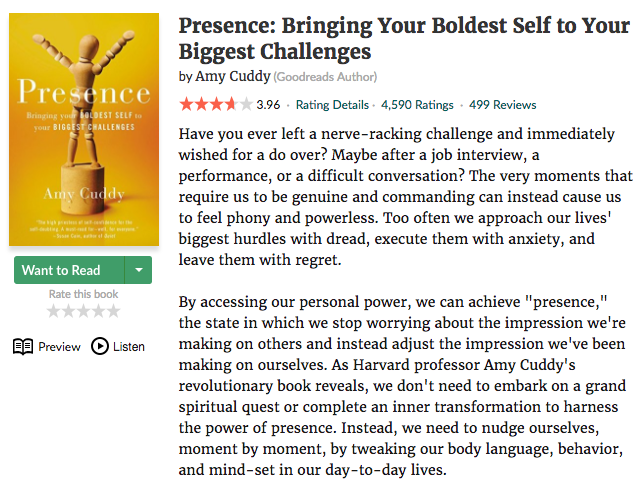The width and height of the screenshot is (642, 492).
Task: Open the shelf dropdown arrow beside Want to Read
Action: click(x=139, y=270)
